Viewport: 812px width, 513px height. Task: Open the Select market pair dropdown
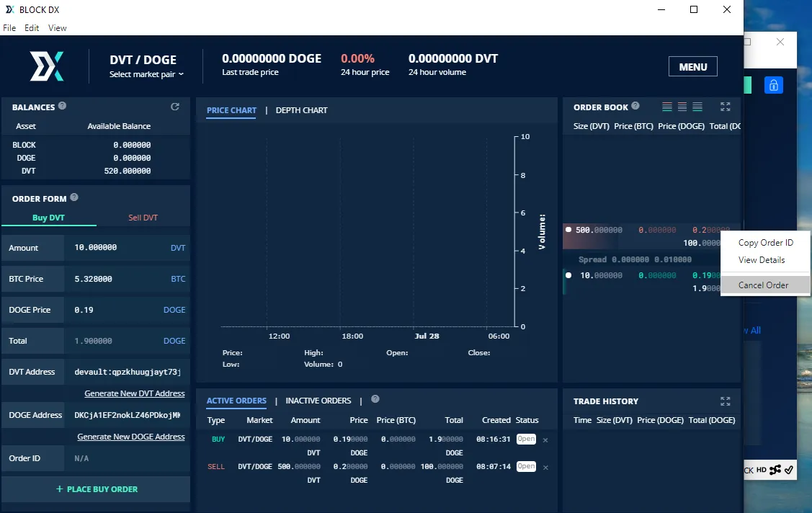[x=146, y=74]
